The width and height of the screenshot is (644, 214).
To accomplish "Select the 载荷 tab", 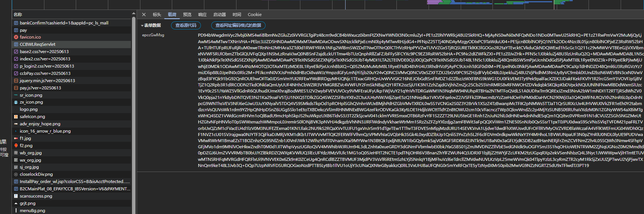I will pyautogui.click(x=172, y=15).
